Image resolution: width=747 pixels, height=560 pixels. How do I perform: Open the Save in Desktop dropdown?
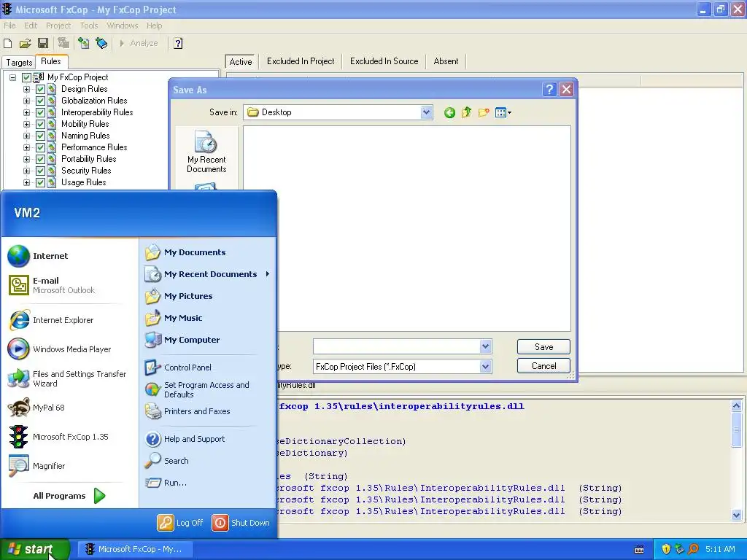tap(426, 112)
